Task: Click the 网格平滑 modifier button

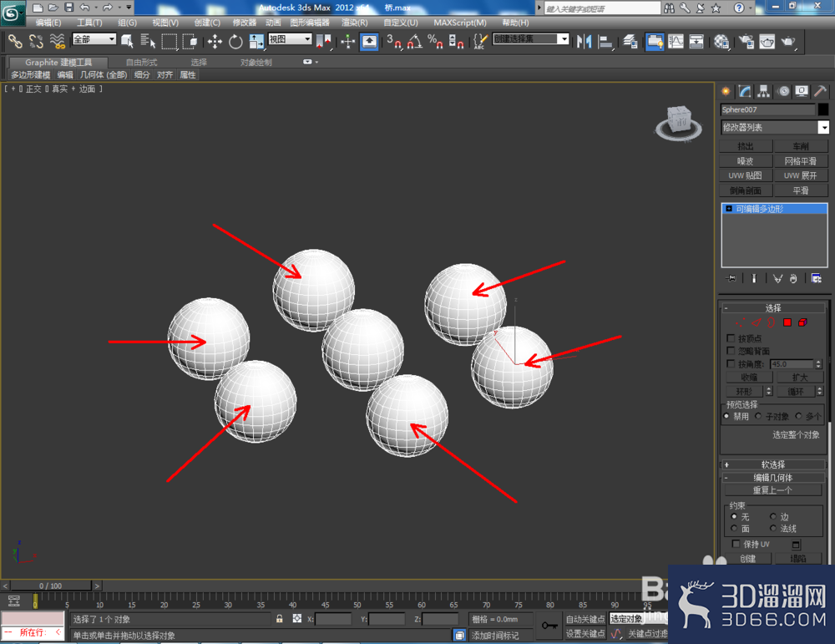Action: 801,161
